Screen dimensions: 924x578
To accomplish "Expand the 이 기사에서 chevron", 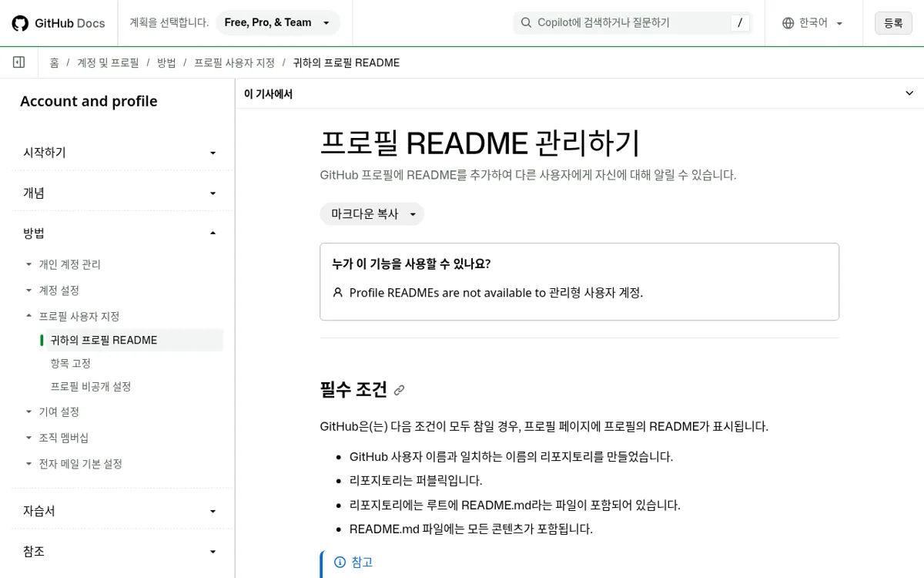I will click(x=909, y=94).
